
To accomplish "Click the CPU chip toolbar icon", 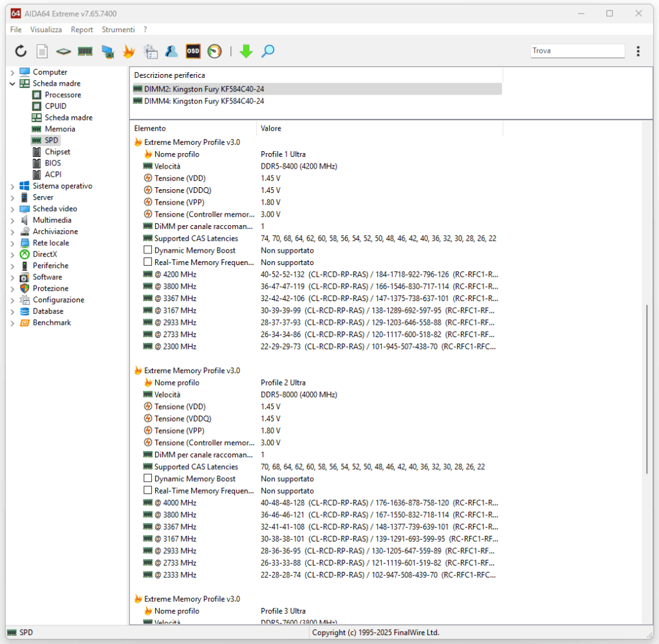I will (x=64, y=51).
